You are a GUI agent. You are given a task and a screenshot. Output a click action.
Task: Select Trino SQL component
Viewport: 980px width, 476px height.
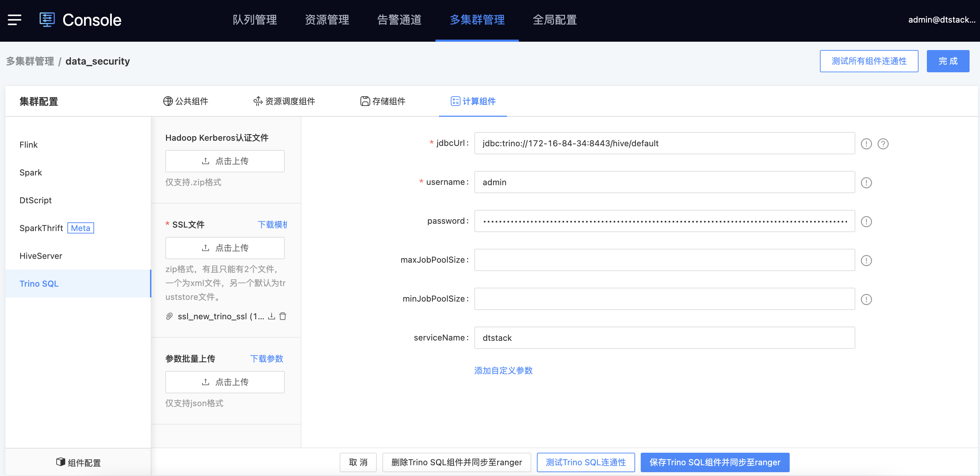78,284
